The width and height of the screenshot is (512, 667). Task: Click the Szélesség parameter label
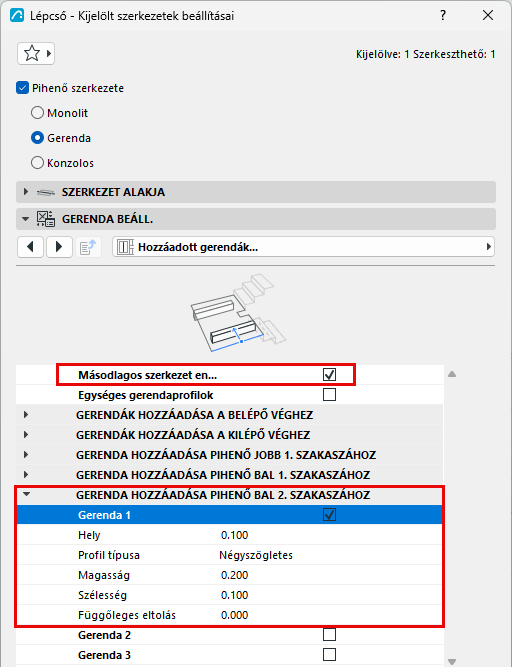coord(102,595)
